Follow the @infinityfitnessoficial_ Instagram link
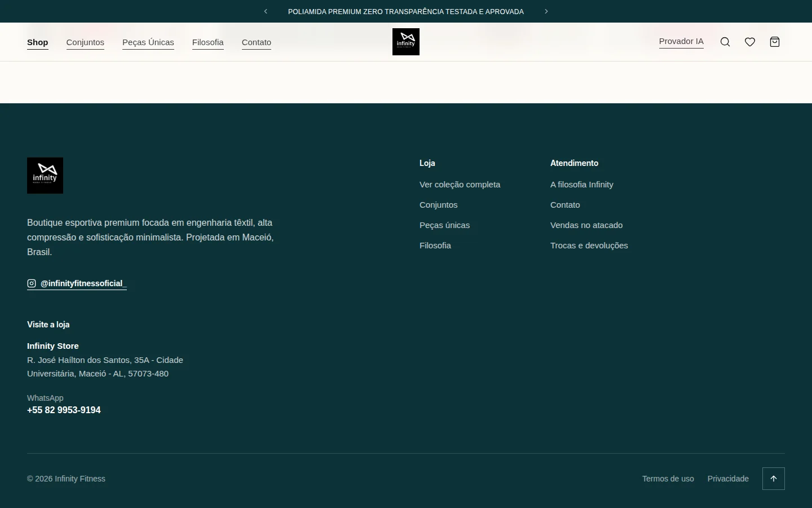Viewport: 812px width, 508px height. click(x=77, y=283)
